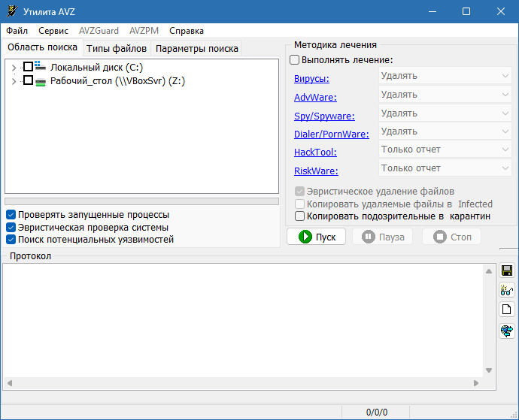519x420 pixels.
Task: Click inside the protocol log area
Action: 243,321
